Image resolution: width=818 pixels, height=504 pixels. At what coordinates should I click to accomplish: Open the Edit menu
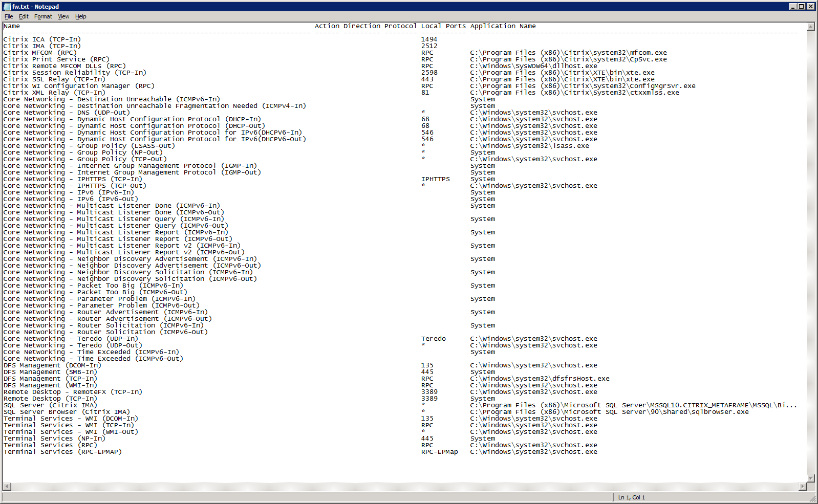(24, 16)
